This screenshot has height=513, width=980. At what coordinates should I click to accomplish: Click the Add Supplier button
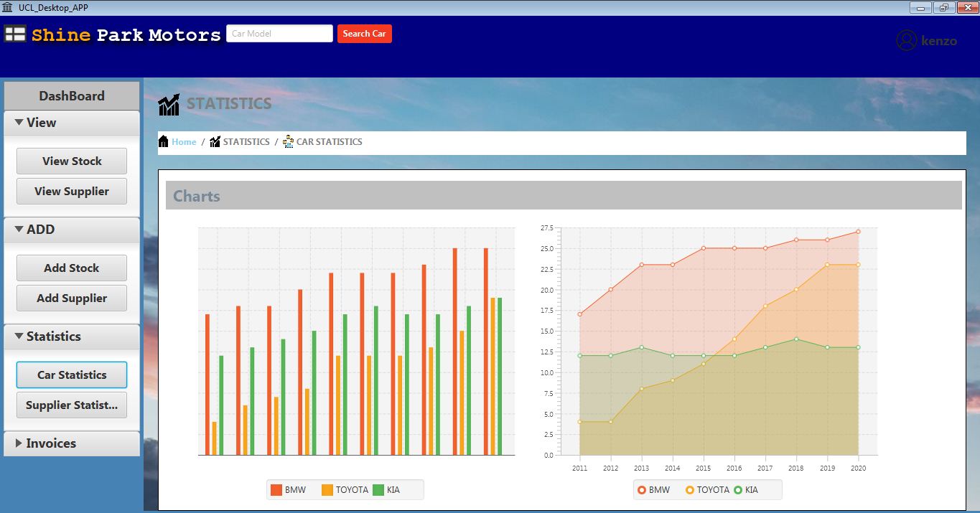click(x=72, y=298)
